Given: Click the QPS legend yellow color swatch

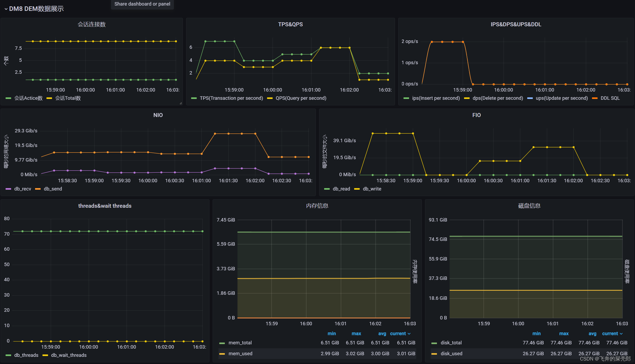Looking at the screenshot, I should pos(270,98).
